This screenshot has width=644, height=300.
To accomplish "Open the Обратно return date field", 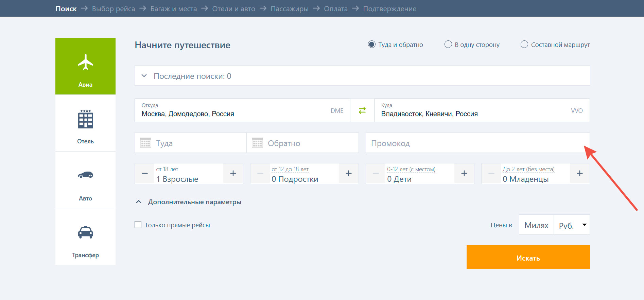I will [x=302, y=143].
